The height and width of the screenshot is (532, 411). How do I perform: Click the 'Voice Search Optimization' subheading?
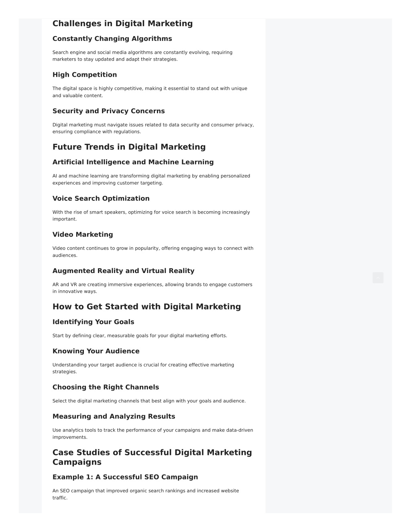tap(101, 198)
